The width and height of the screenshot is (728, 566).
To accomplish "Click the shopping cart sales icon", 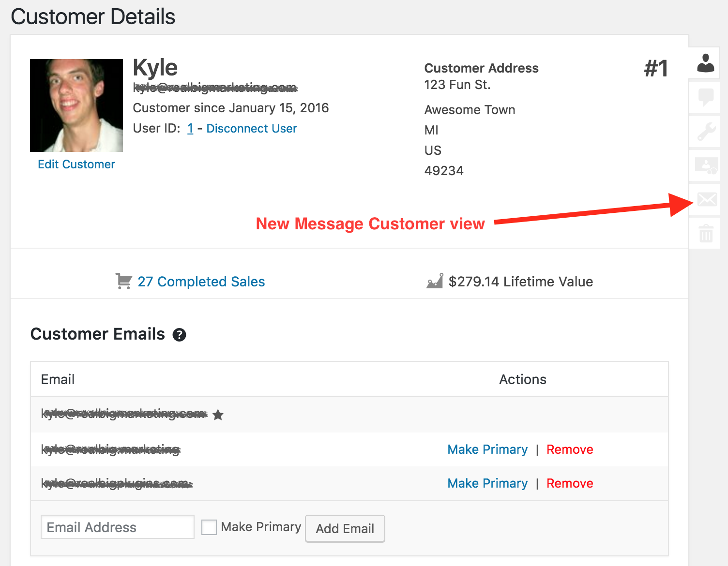I will tap(123, 281).
